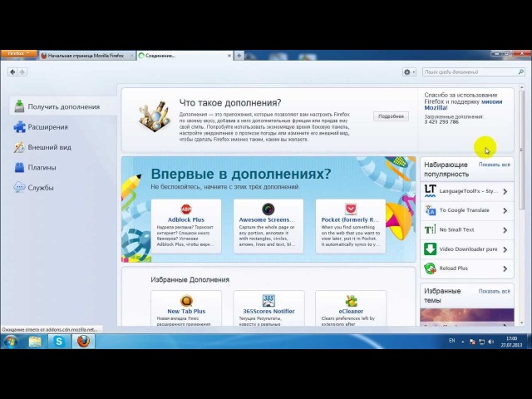Screen dimensions: 532x399
Task: Click 'Показать все' for trending add-ons
Action: click(495, 165)
